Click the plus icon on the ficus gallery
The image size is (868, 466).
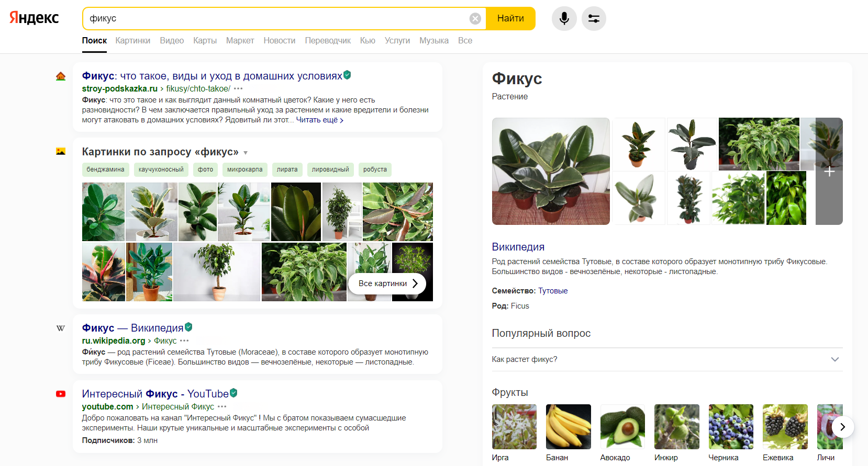[x=829, y=172]
